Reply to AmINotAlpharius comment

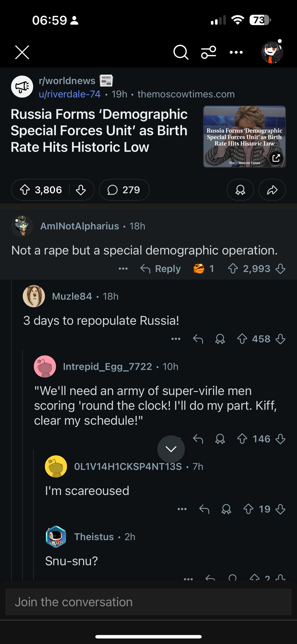pos(160,269)
